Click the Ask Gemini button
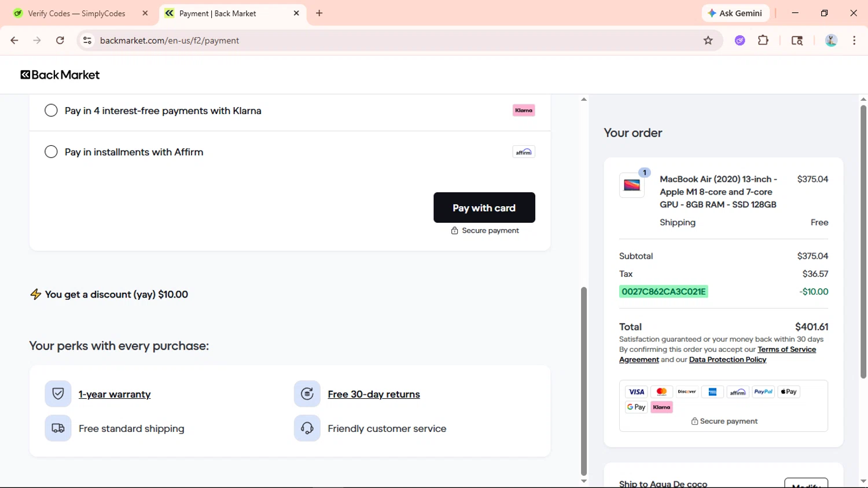This screenshot has height=488, width=868. point(735,13)
